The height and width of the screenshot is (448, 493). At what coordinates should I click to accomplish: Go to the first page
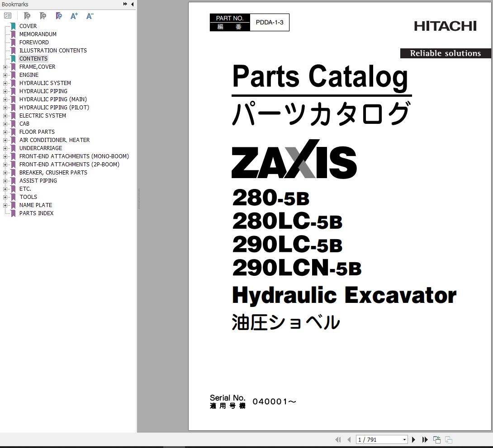(x=338, y=439)
